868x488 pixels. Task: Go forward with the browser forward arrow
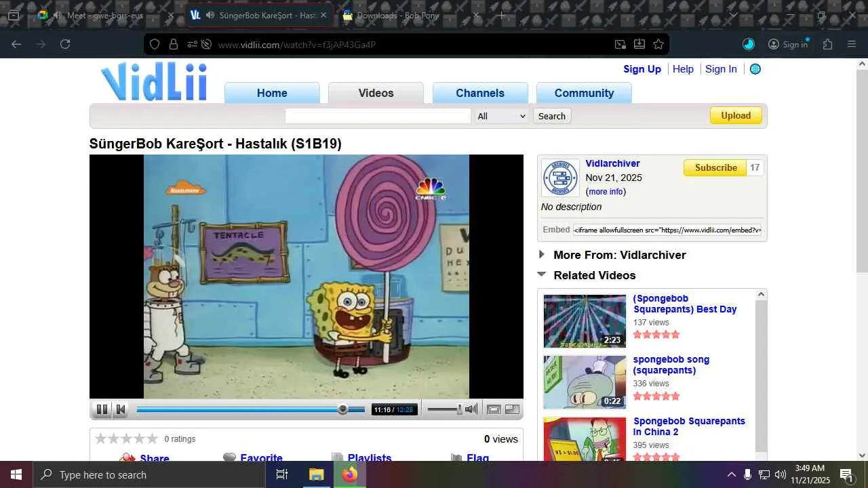coord(41,44)
